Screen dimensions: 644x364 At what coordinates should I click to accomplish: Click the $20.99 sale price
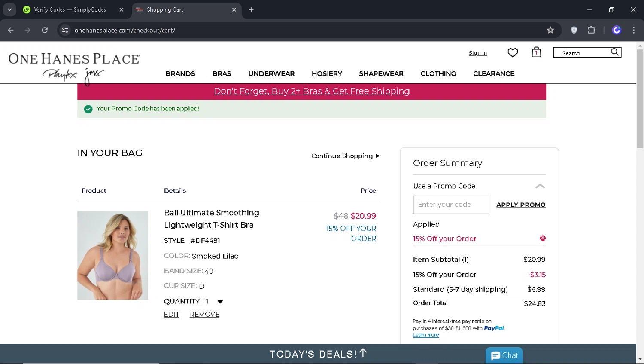pos(363,216)
